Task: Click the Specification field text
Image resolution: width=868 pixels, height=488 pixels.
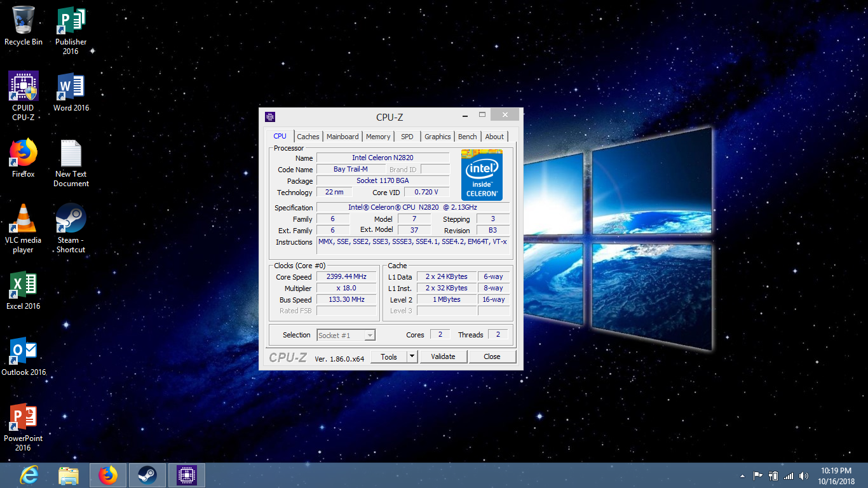Action: (x=413, y=207)
